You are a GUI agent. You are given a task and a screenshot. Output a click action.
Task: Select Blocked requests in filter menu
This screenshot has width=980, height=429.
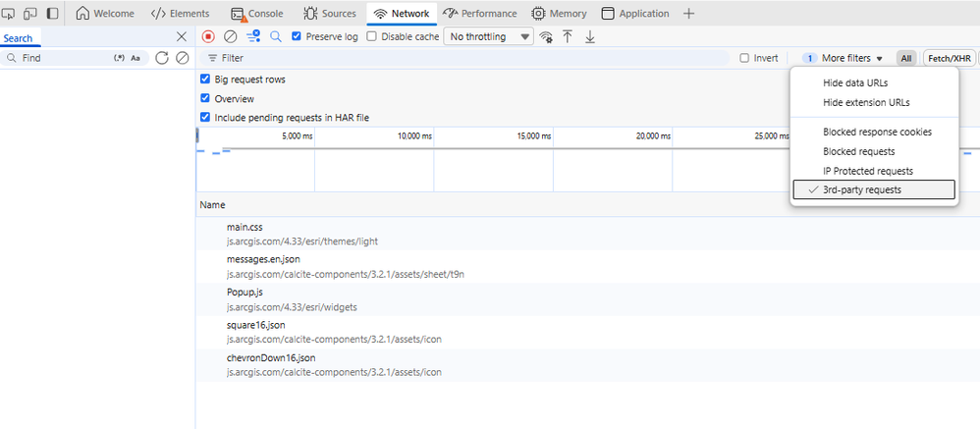tap(858, 151)
